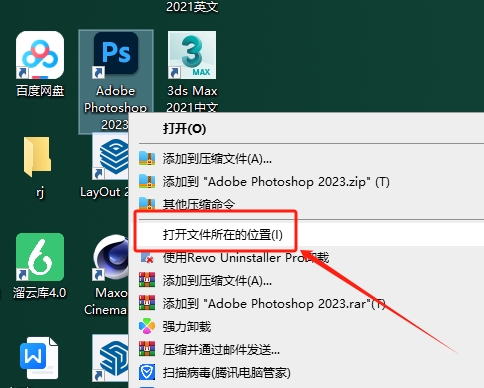This screenshot has height=388, width=484.
Task: Add to "Adobe Photoshop 2023.rar" archive
Action: (306, 304)
